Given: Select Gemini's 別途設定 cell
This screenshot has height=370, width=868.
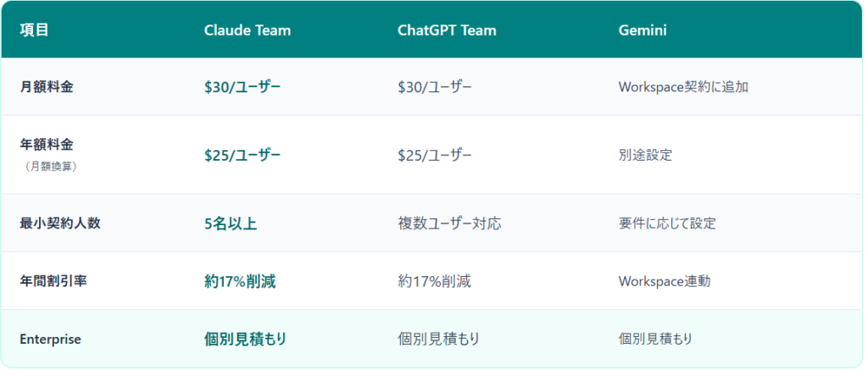Looking at the screenshot, I should tap(646, 155).
